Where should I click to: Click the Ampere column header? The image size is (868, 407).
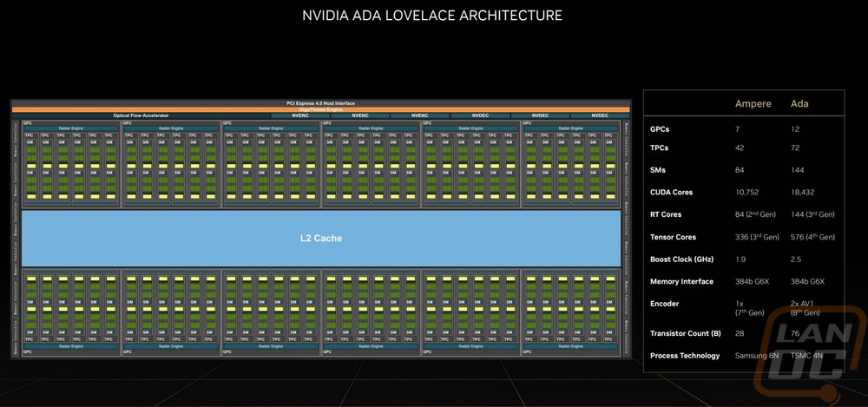pos(753,104)
